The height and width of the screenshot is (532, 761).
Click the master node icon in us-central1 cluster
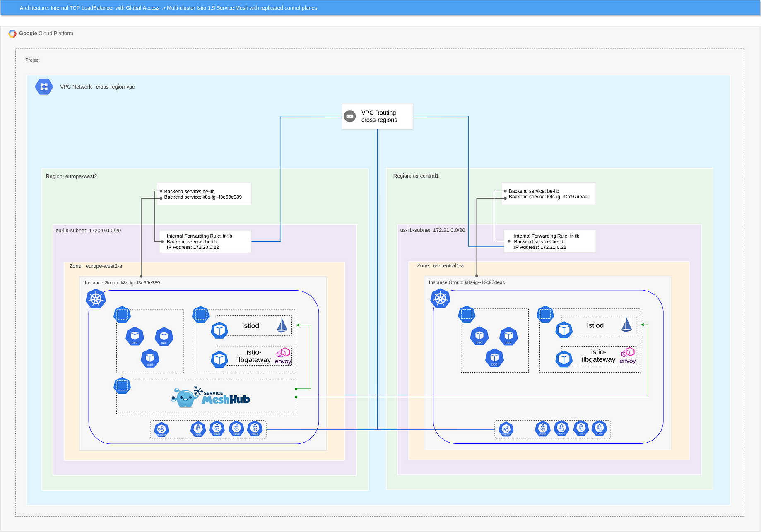(x=506, y=429)
